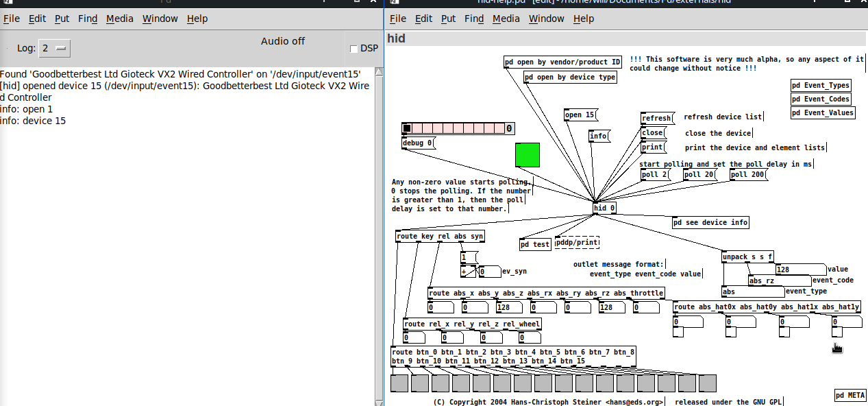Open Put menu in the hid-help patch window
Viewport: 868px width, 406px height.
tap(448, 19)
